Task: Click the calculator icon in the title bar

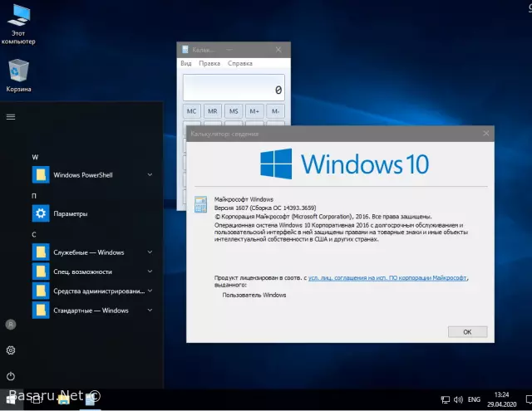Action: pyautogui.click(x=185, y=50)
